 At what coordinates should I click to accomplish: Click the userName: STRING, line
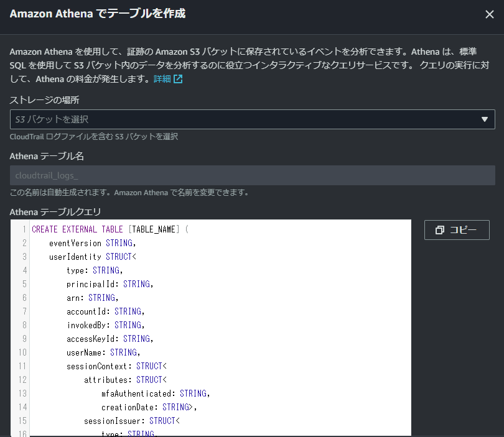click(103, 352)
